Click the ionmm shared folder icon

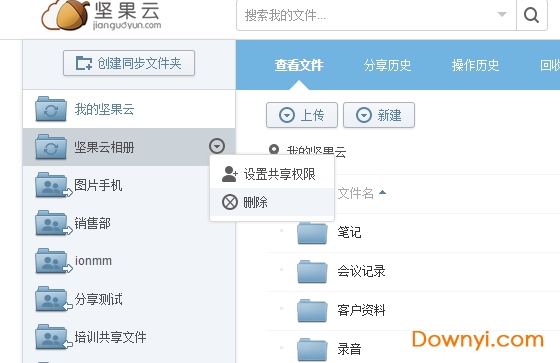(53, 261)
